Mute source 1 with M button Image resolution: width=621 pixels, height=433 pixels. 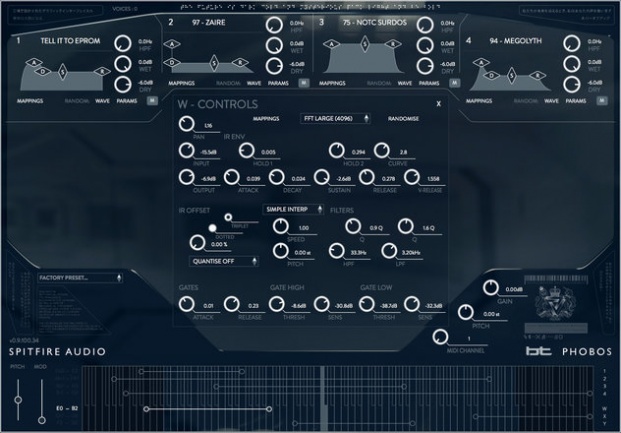152,101
